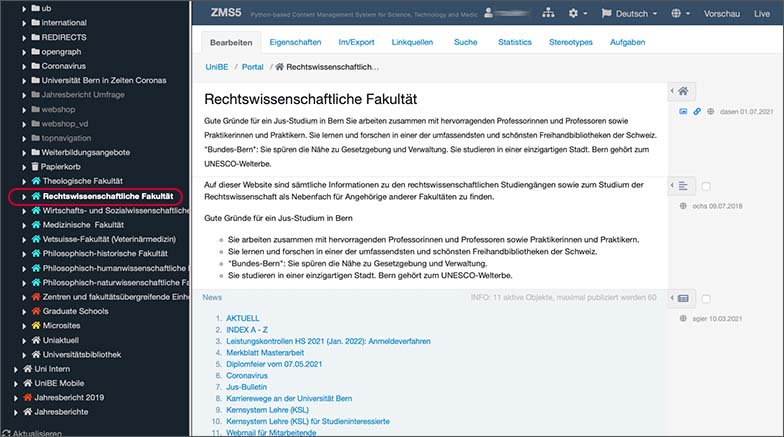Viewport: 784px width, 437px height.
Task: Click the Vorschau preview button
Action: click(722, 14)
